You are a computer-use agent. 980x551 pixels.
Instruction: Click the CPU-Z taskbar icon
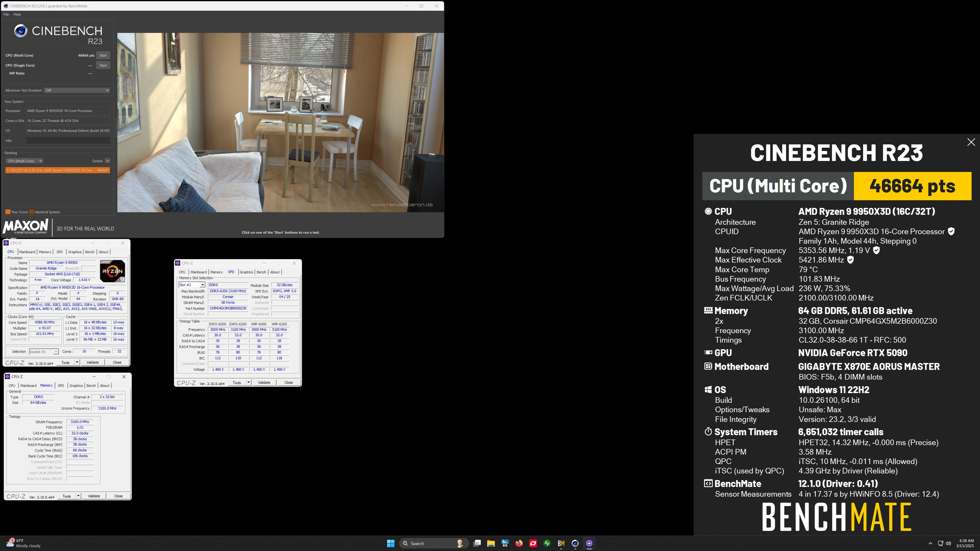point(589,543)
